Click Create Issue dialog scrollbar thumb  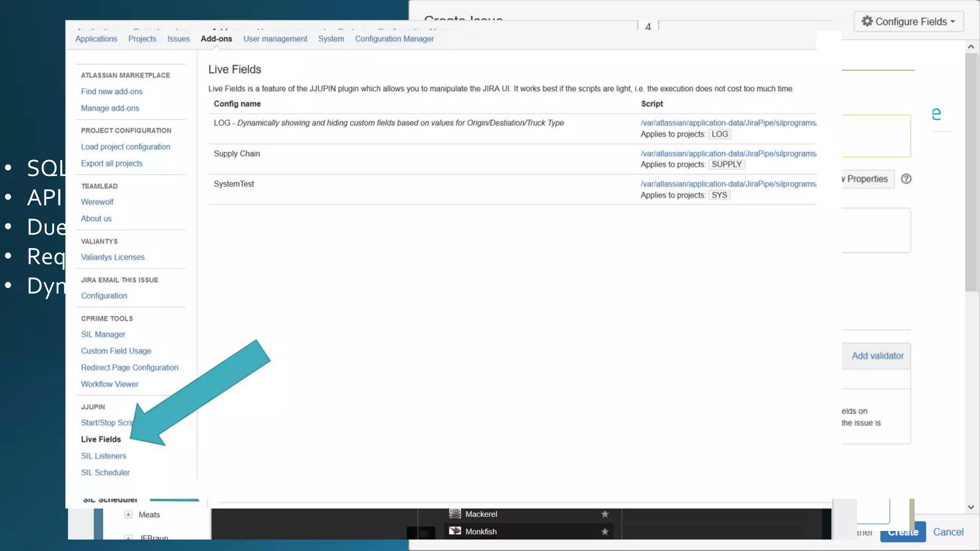click(971, 172)
